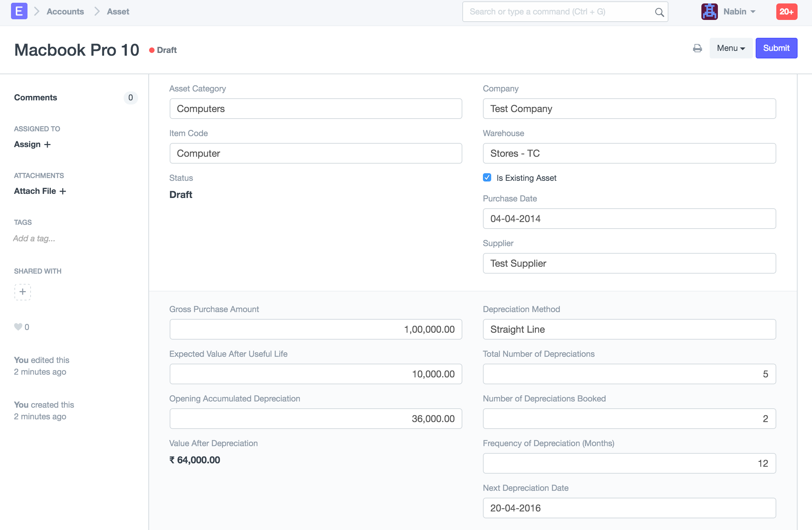Go to Asset breadcrumb
812x530 pixels.
[118, 12]
